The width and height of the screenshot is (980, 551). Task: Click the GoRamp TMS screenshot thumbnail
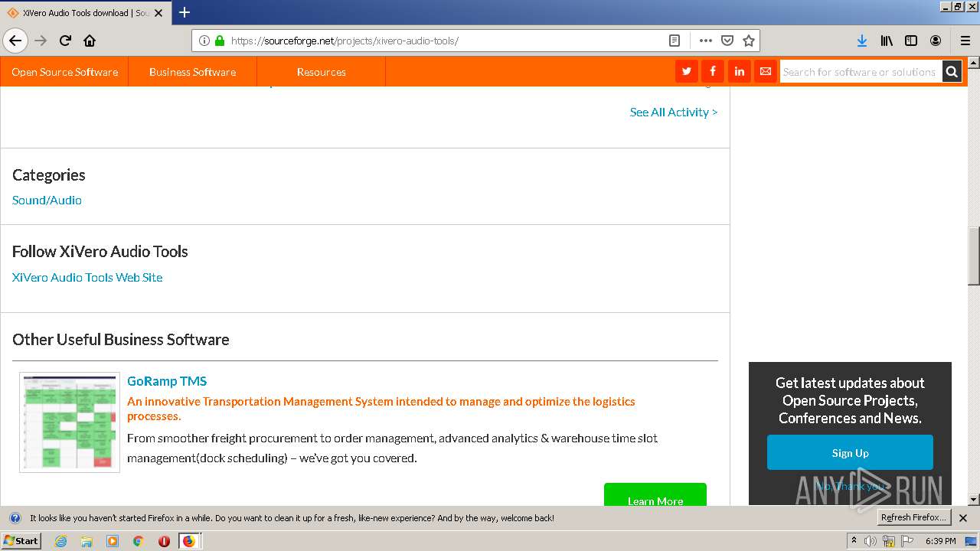tap(70, 422)
